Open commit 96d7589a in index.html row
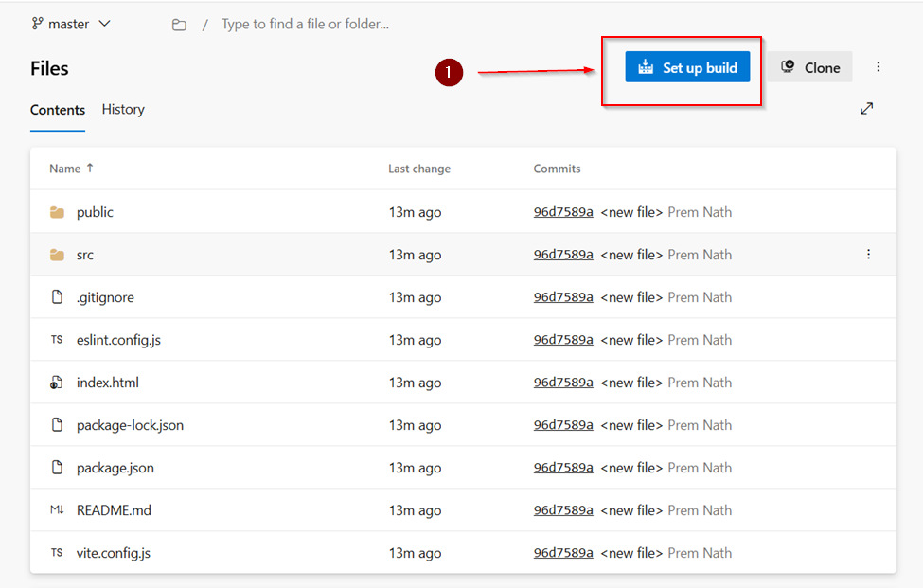Viewport: 923px width, 588px height. click(x=563, y=383)
